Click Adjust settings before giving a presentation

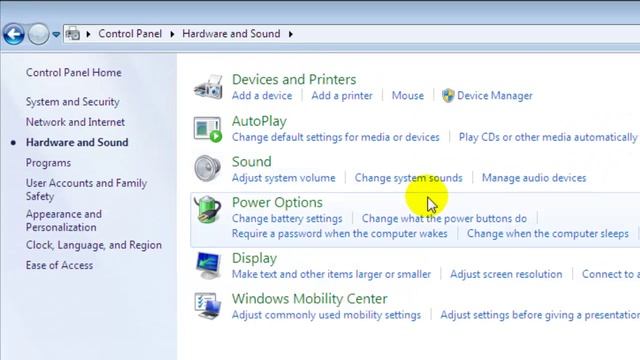tap(540, 315)
